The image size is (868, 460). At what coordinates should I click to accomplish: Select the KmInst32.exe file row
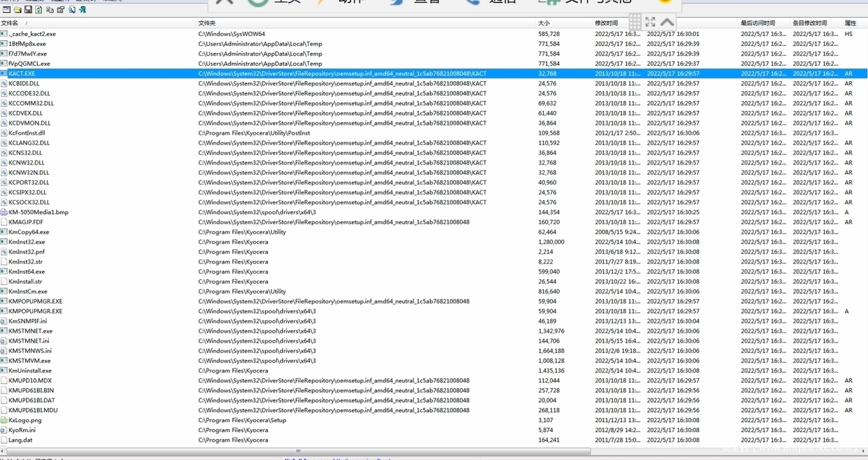tap(26, 242)
